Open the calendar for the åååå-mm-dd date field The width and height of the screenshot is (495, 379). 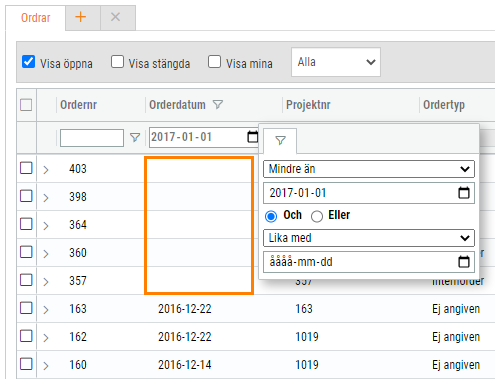pos(464,262)
